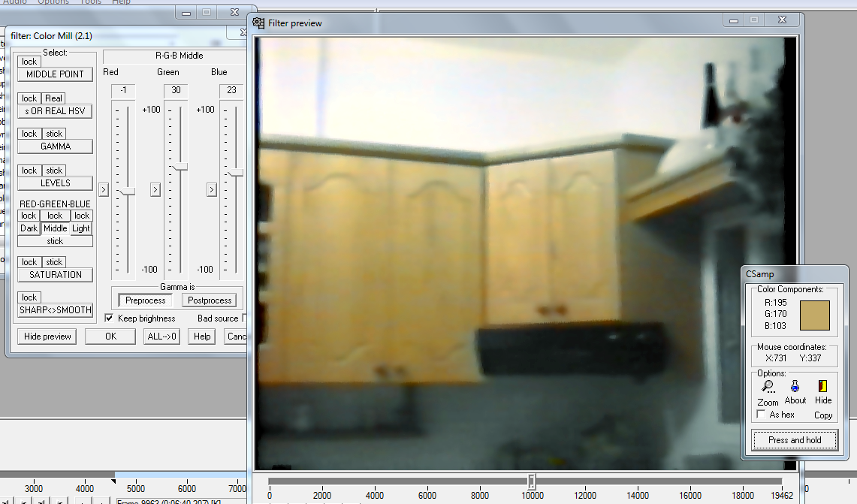
Task: Toggle the Keep brightness checkbox
Action: point(109,318)
